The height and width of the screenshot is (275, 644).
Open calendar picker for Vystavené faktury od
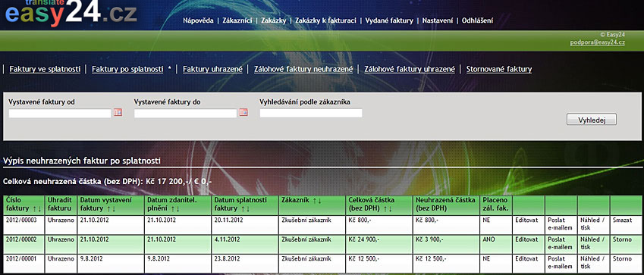118,112
